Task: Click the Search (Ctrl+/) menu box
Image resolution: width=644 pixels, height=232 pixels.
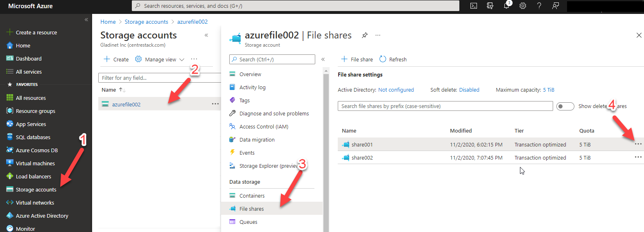Action: (x=272, y=59)
